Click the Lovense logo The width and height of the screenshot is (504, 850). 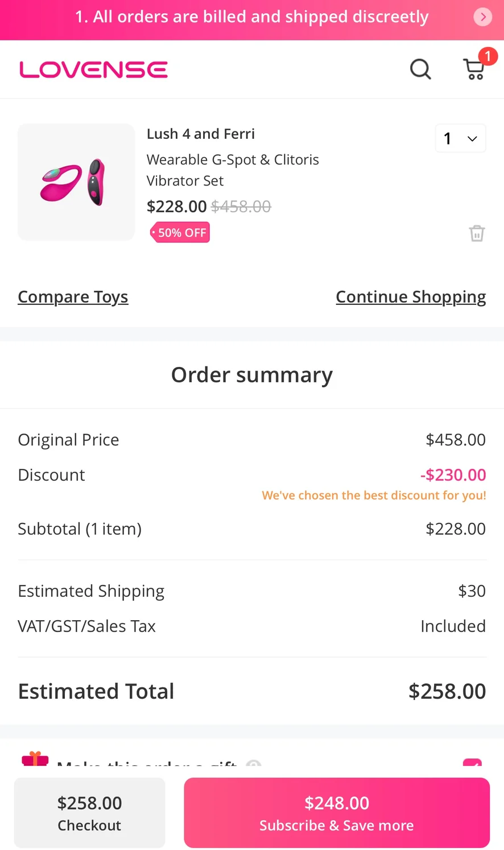pos(93,70)
